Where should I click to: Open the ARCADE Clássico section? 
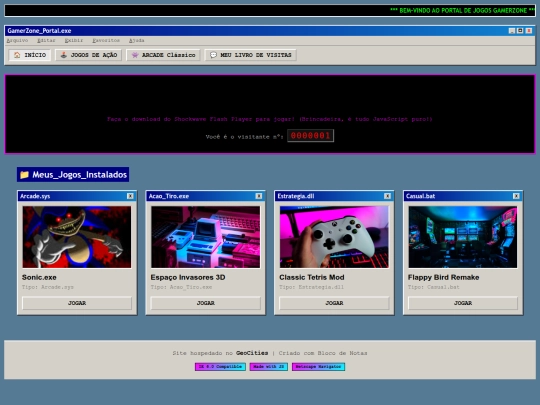click(x=163, y=55)
